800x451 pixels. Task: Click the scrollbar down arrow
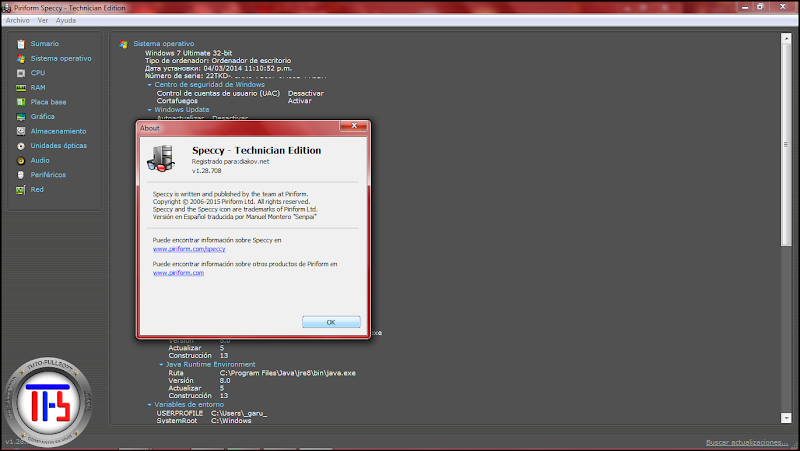[786, 418]
